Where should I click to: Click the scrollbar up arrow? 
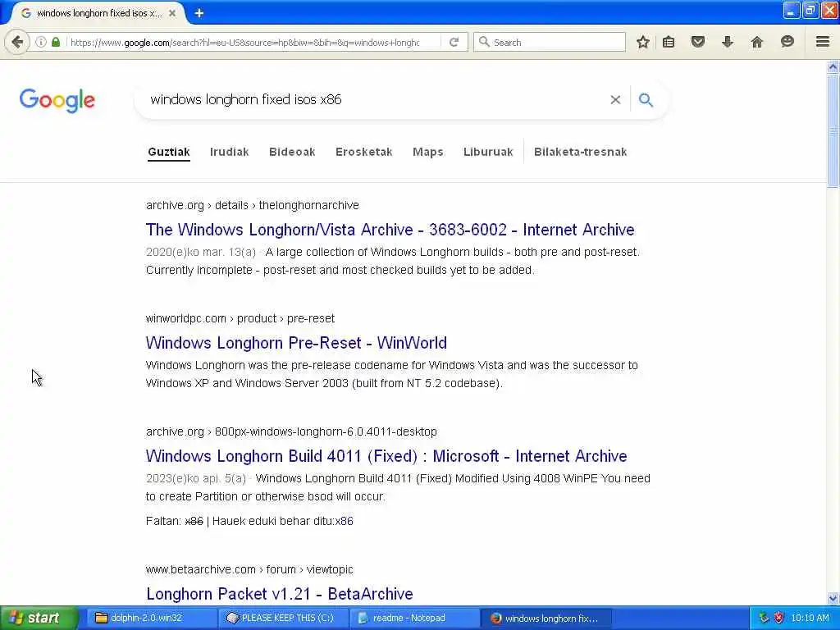pyautogui.click(x=833, y=67)
